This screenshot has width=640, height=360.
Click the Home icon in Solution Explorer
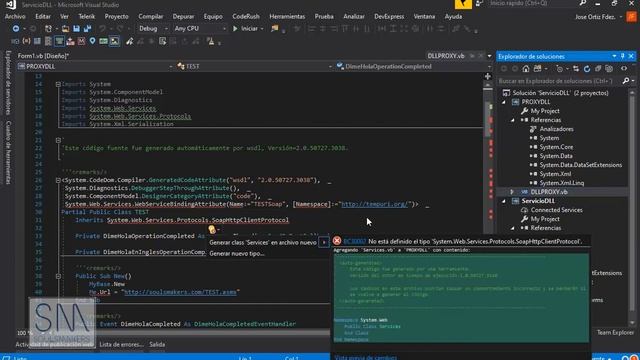526,69
